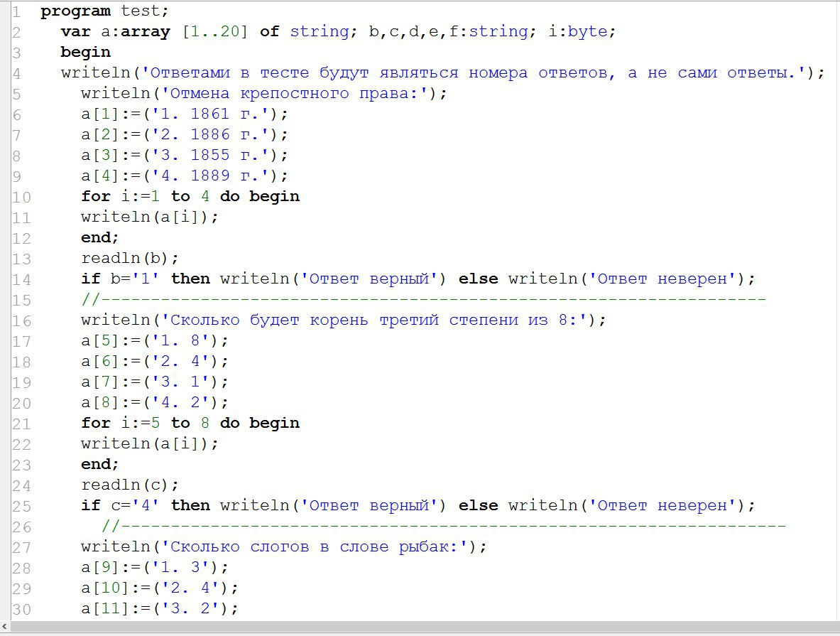The height and width of the screenshot is (636, 840).
Task: Click the var declaration of array a
Action: (338, 32)
